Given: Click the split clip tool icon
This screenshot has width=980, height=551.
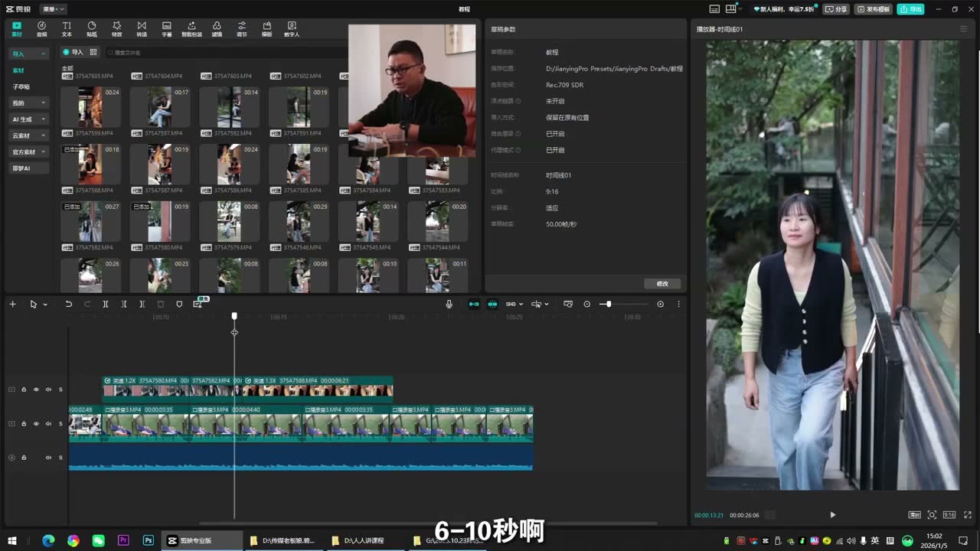Looking at the screenshot, I should pos(106,304).
